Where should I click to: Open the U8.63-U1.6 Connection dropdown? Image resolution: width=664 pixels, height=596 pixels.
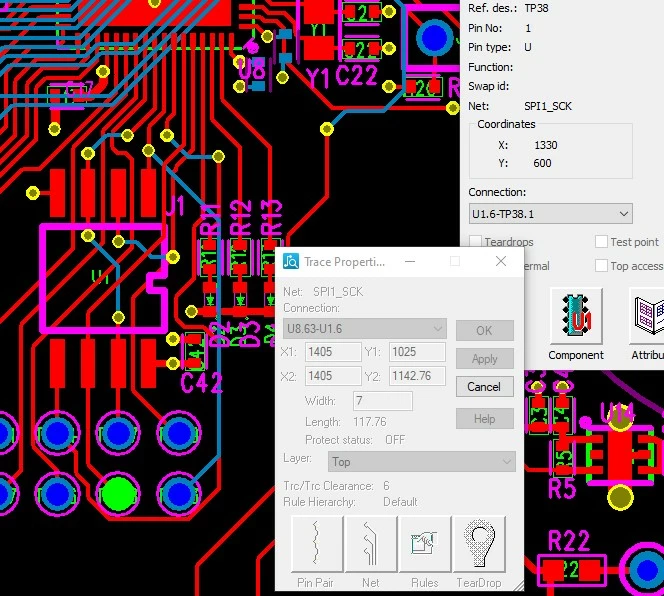pyautogui.click(x=365, y=329)
